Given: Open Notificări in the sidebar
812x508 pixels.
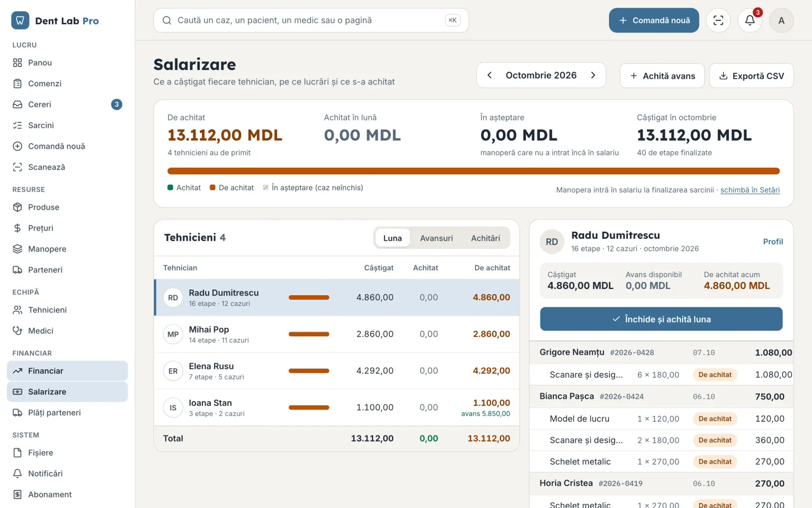Looking at the screenshot, I should click(67, 473).
